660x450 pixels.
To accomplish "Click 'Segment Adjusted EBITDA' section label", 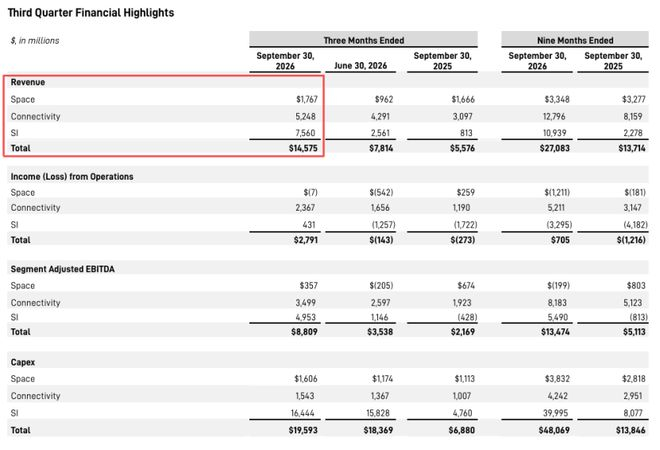I will pyautogui.click(x=63, y=269).
